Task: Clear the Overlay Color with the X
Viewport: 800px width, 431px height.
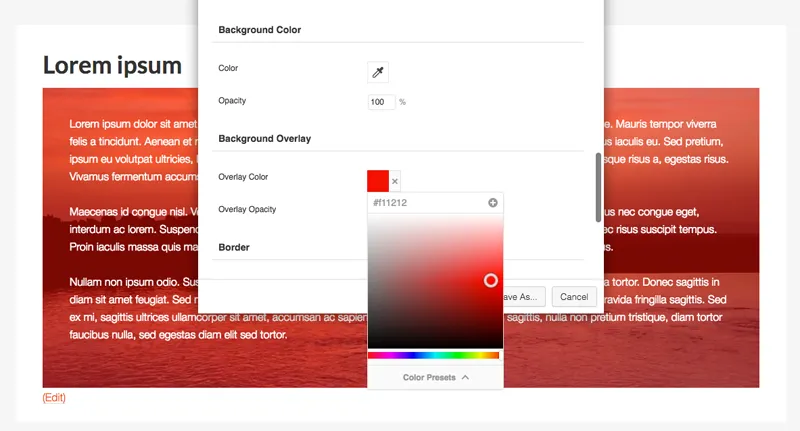Action: [394, 181]
